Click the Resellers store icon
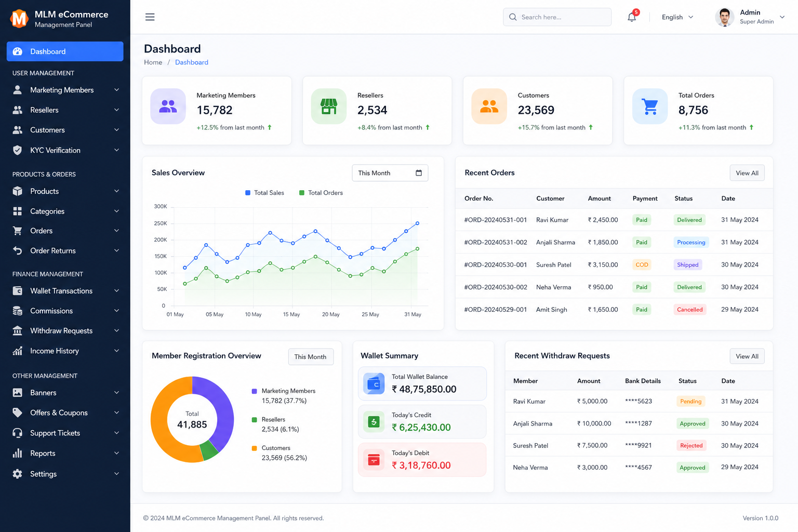The height and width of the screenshot is (532, 798). pos(328,106)
